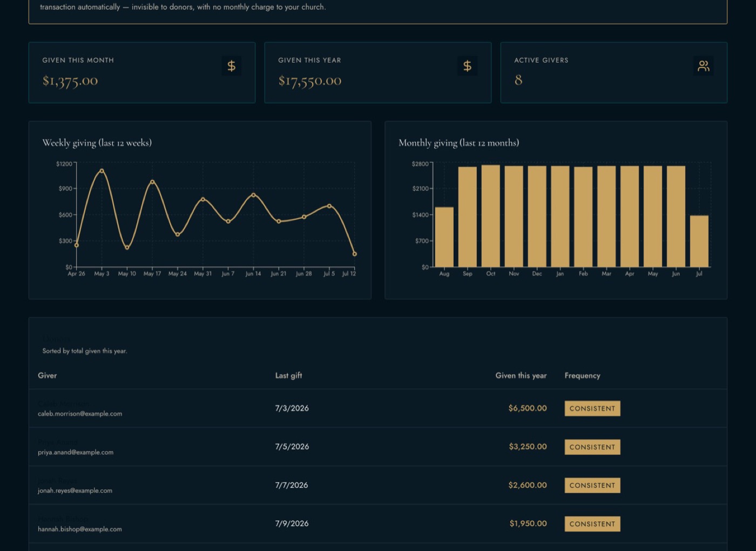The image size is (756, 551).
Task: Click the CONSISTENT badge for hannah.bishop
Action: point(592,523)
